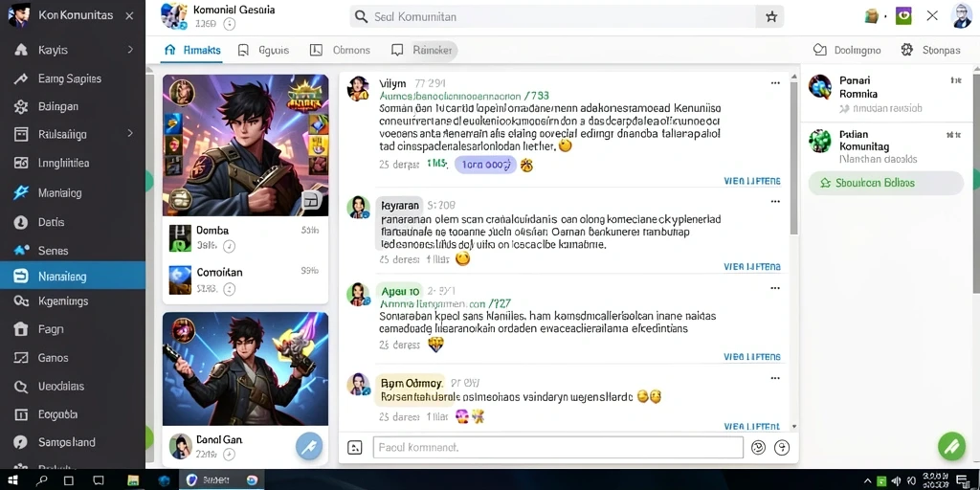Open the emoji picker beside comment box
Viewport: 980px width, 490px height.
coord(758,448)
